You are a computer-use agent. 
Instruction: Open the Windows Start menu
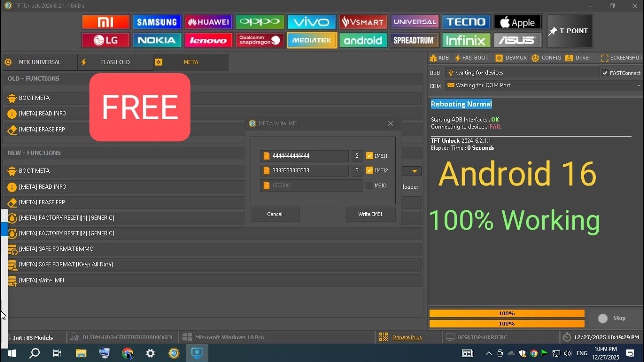click(x=11, y=353)
